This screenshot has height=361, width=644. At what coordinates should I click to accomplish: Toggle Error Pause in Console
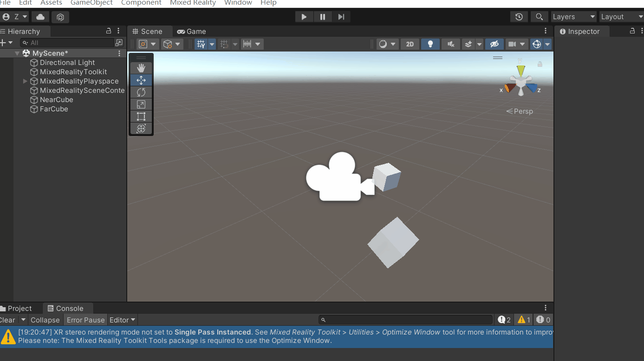[86, 320]
